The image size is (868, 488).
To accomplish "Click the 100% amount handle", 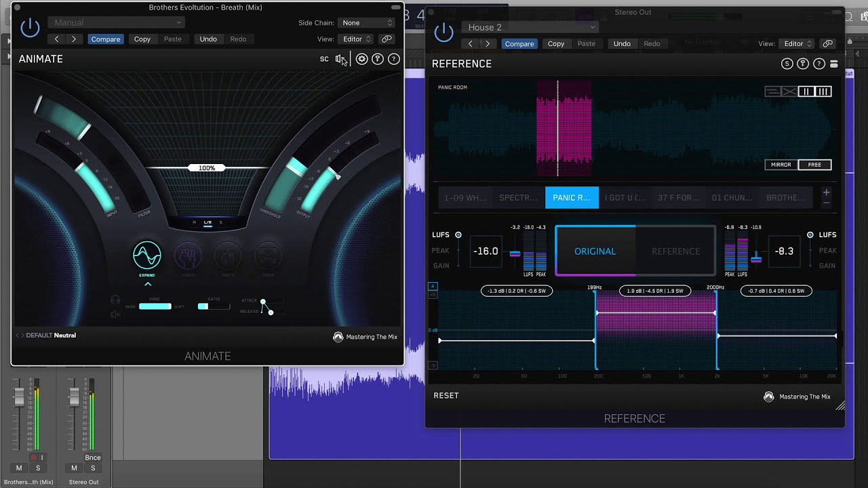I will click(x=206, y=168).
